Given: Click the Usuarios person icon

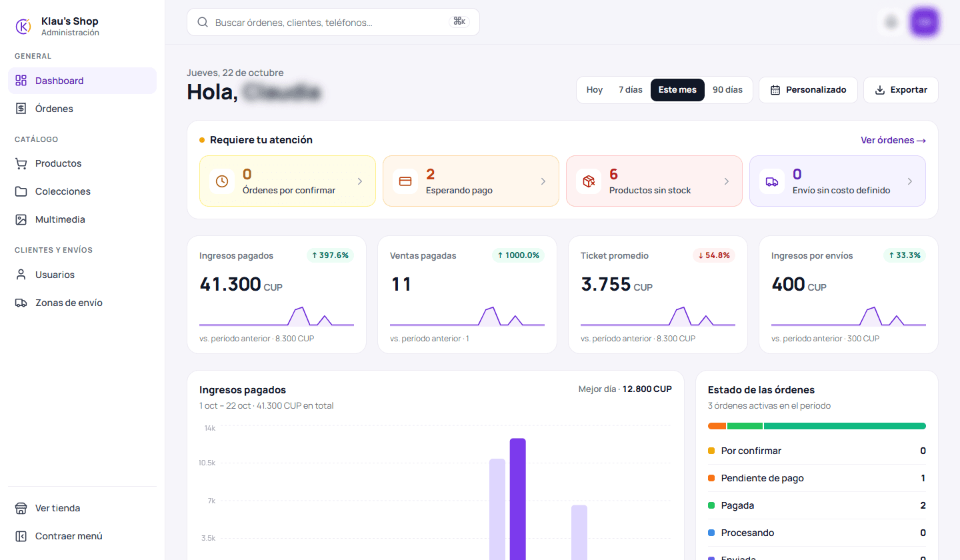Looking at the screenshot, I should 21,275.
